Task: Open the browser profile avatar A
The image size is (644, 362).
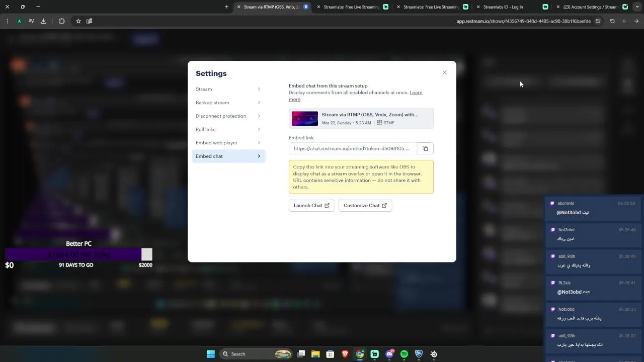Action: 19,21
